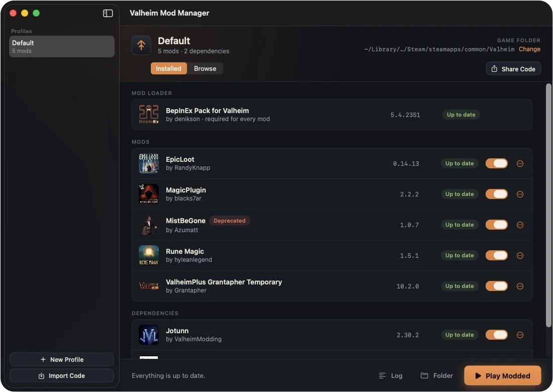Click MistBeGone version 1.0.7

click(409, 225)
